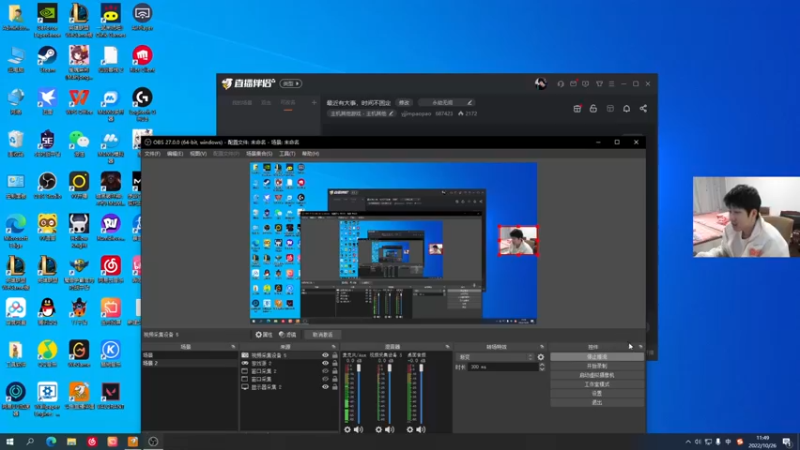This screenshot has height=450, width=800.
Task: Open the Edit menu in OBS
Action: click(174, 154)
